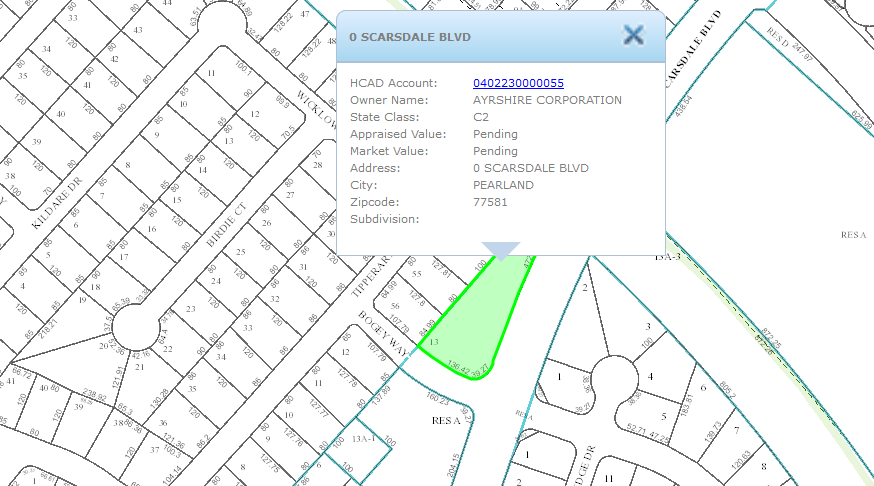Screen dimensions: 874x486
Task: Close the 0 Scarsdale Blvd popup
Action: [x=633, y=36]
